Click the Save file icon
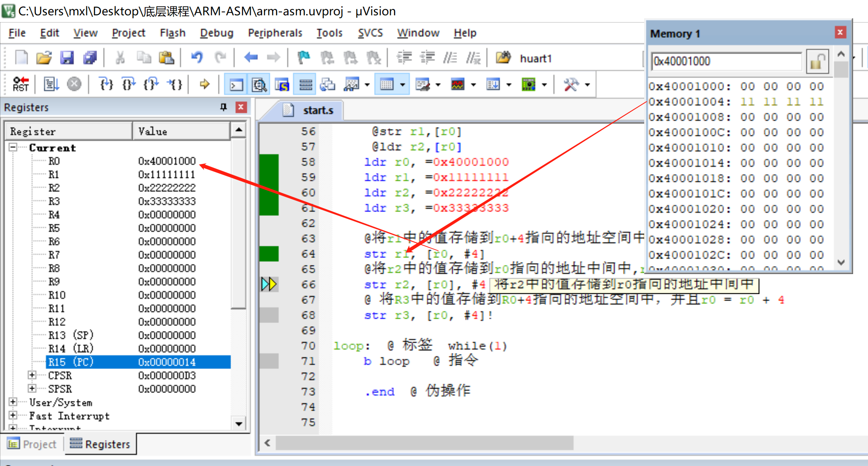The height and width of the screenshot is (466, 868). 67,57
